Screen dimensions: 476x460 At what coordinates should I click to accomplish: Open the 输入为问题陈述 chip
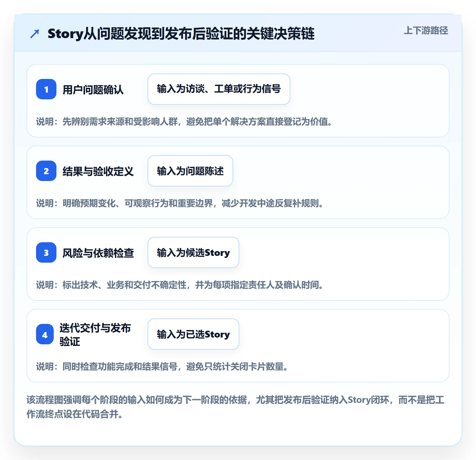190,171
